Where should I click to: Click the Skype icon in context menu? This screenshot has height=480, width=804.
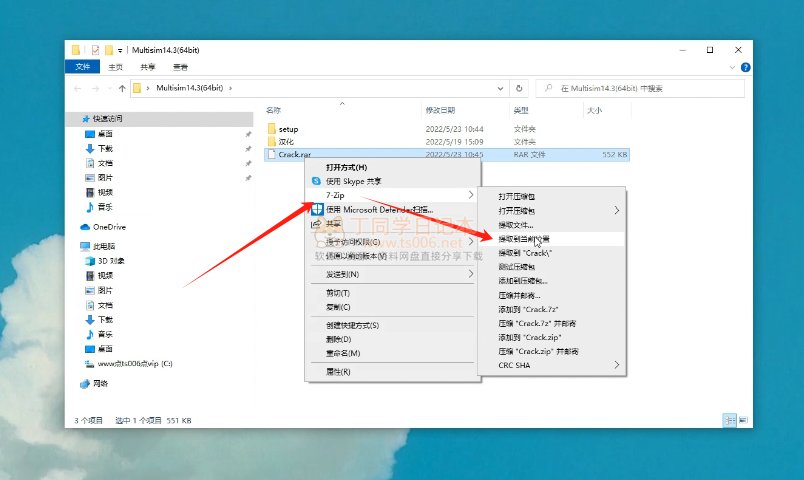[x=316, y=181]
